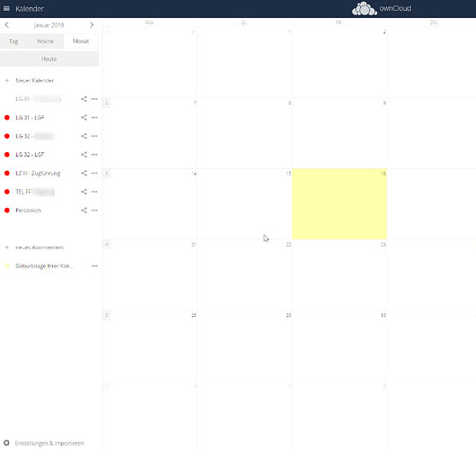Screen dimensions: 476x450
Task: Share the LG 32 - LGF calendar
Action: [x=84, y=155]
